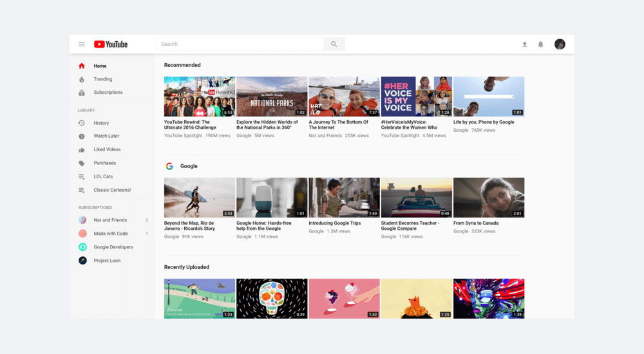
Task: Click the Home house icon
Action: (82, 66)
